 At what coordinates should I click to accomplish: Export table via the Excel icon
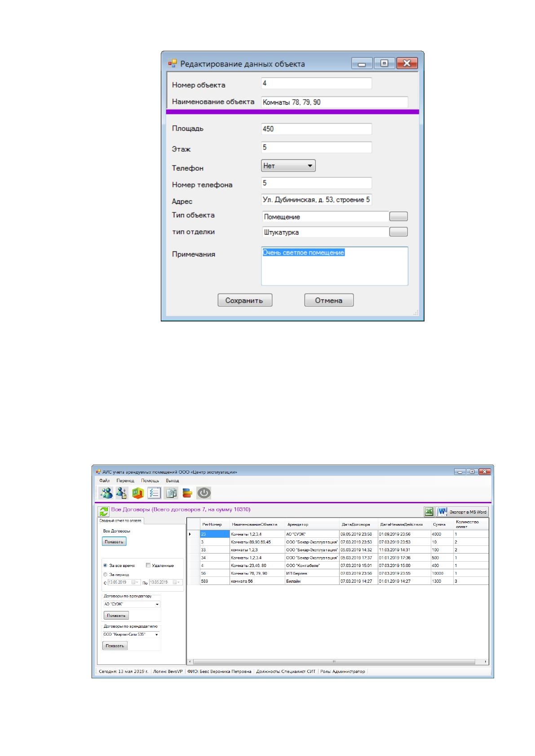tap(429, 512)
